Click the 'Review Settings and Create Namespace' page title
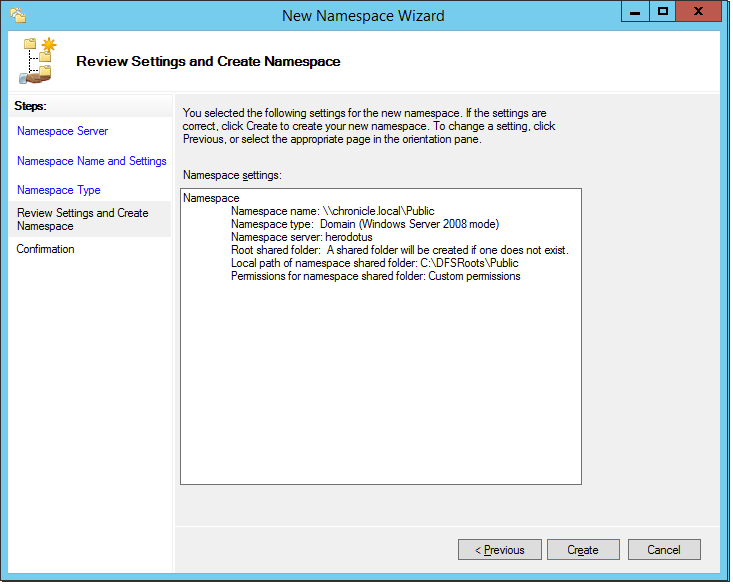This screenshot has width=733, height=584. tap(208, 61)
